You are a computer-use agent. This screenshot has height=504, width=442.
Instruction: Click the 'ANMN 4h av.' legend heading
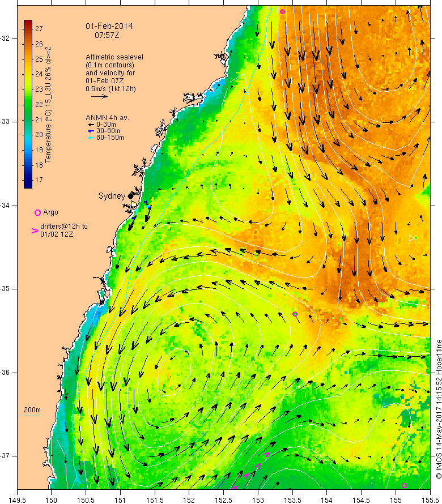tap(107, 118)
